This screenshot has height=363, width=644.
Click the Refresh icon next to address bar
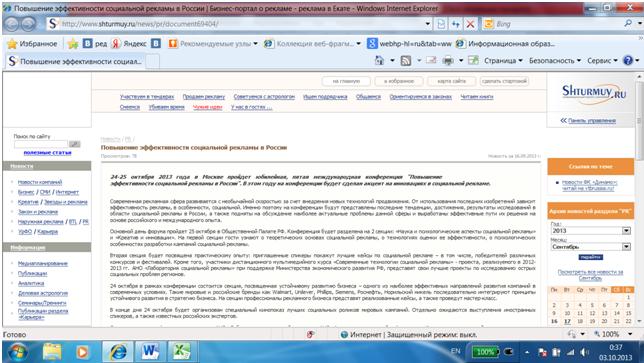pyautogui.click(x=455, y=24)
